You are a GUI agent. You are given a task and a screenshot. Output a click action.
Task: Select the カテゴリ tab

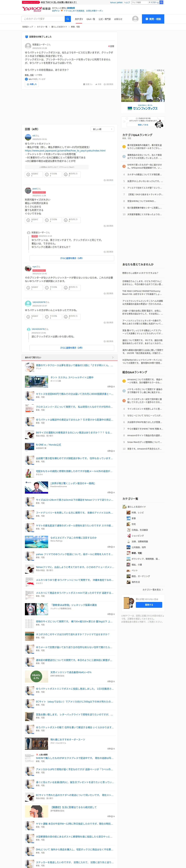[x=79, y=19]
